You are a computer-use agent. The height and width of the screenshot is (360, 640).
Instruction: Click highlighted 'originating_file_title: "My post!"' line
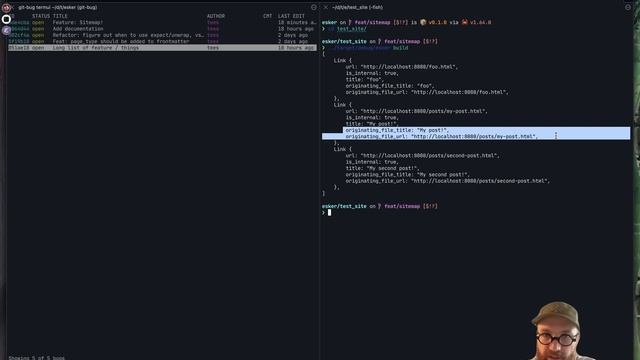pyautogui.click(x=397, y=130)
